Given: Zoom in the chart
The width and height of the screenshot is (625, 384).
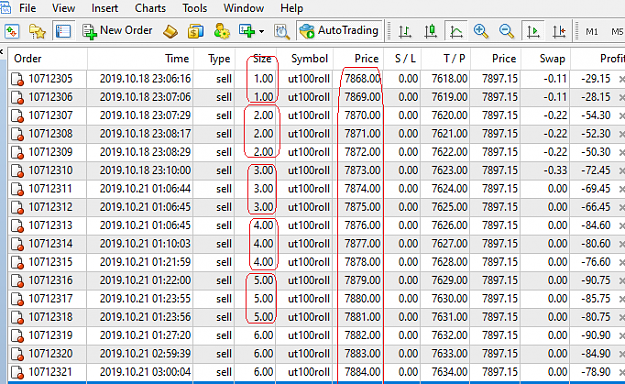Looking at the screenshot, I should click(x=481, y=31).
